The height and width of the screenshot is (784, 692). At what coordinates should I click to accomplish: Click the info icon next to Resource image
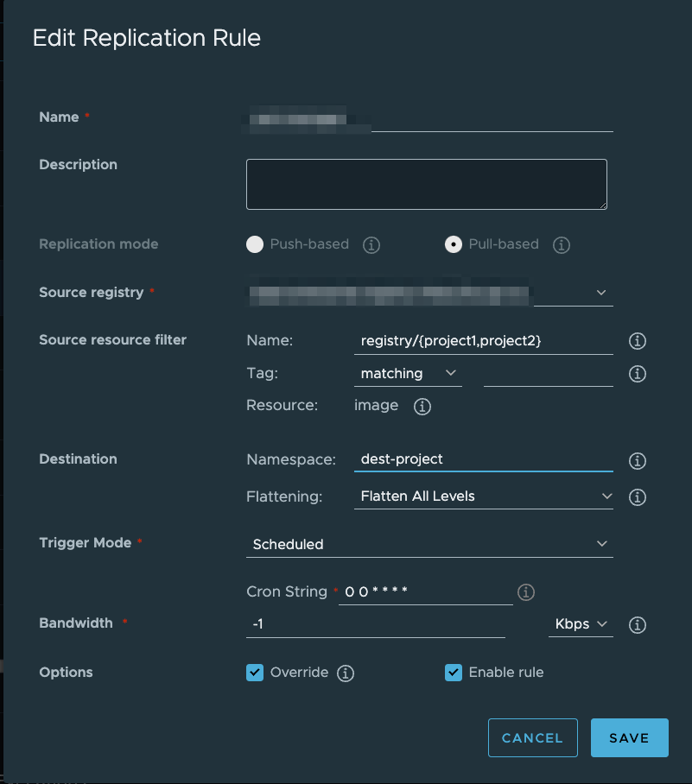[x=422, y=406]
